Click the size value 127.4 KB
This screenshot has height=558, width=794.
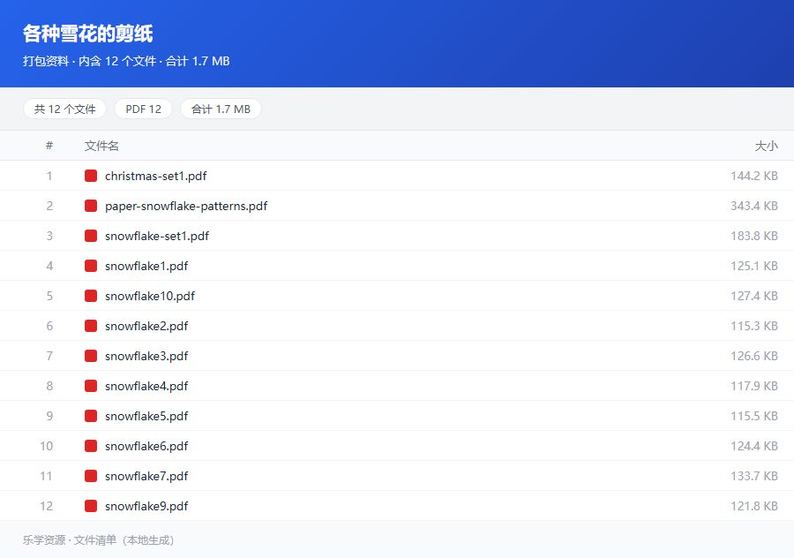pyautogui.click(x=754, y=296)
